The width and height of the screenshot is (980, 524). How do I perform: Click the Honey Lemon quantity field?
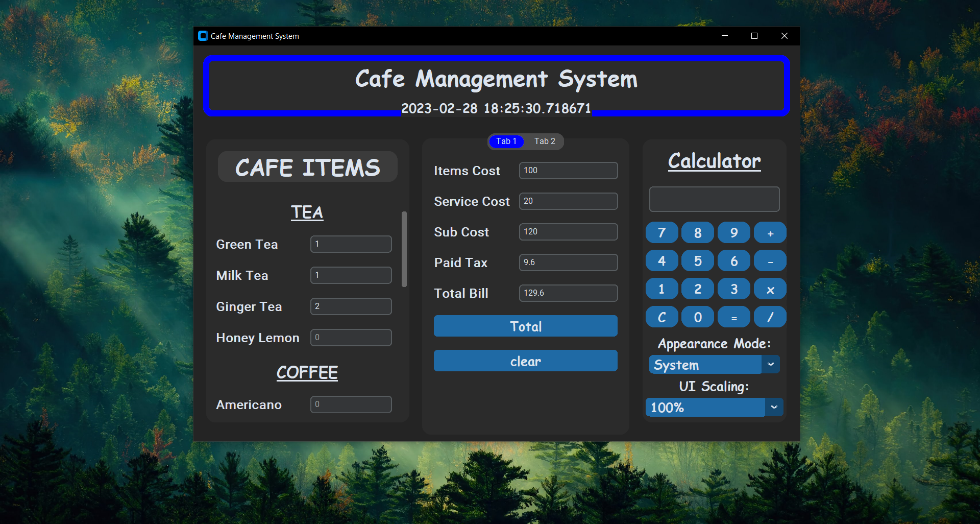click(351, 337)
